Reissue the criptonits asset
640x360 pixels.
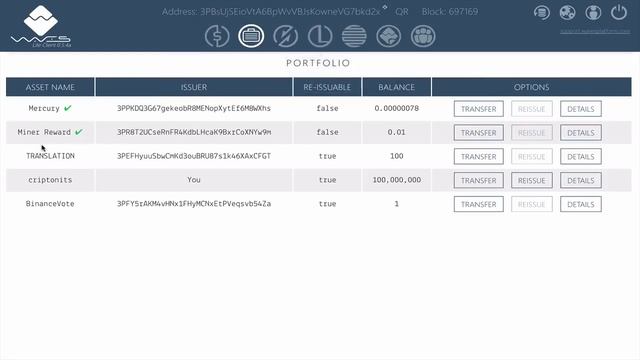click(531, 180)
